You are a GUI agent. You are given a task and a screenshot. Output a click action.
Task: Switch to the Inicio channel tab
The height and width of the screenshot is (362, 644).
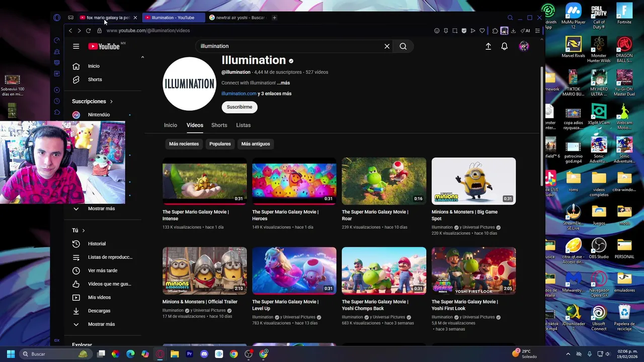point(170,125)
